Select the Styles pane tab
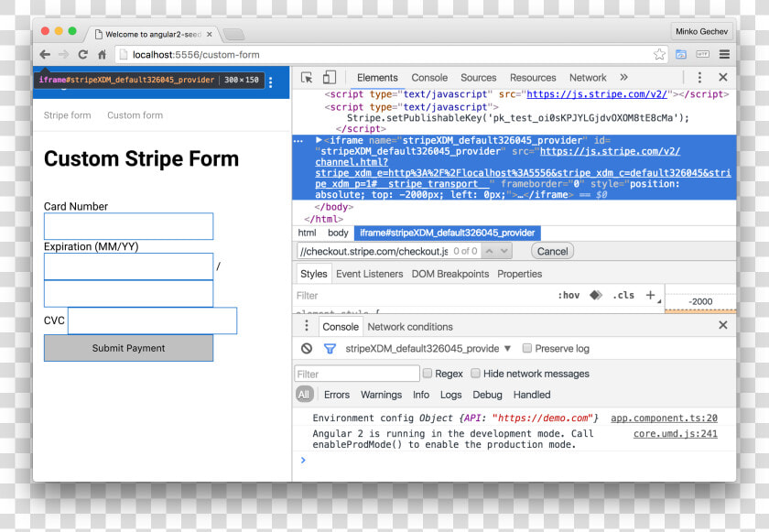This screenshot has height=532, width=769. click(x=313, y=274)
